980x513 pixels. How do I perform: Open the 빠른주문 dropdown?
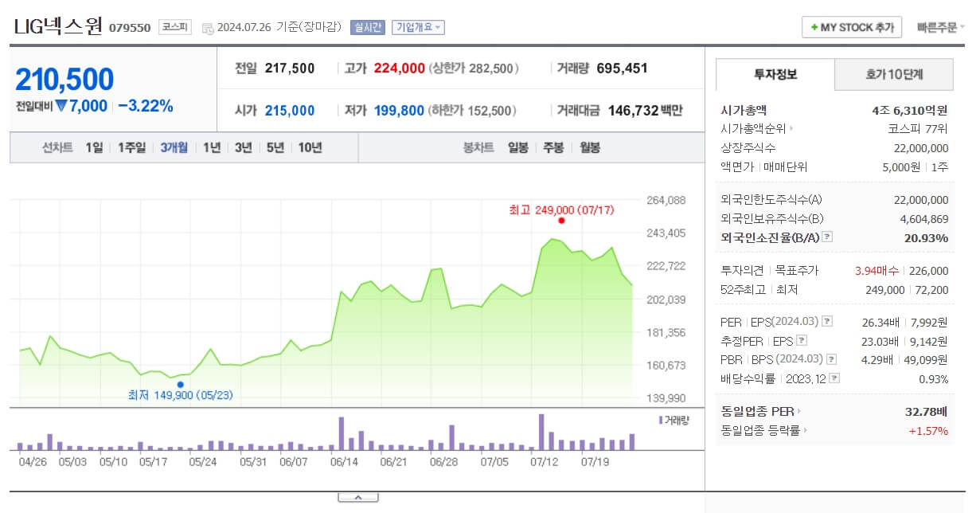pyautogui.click(x=941, y=27)
